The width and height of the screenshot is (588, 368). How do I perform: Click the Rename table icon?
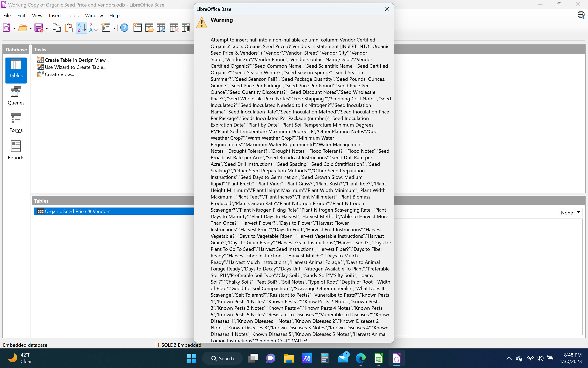(x=186, y=28)
